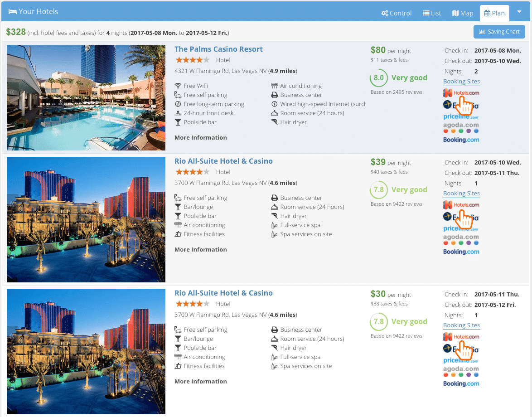Book the $30 Rio night on Booking.com

461,384
